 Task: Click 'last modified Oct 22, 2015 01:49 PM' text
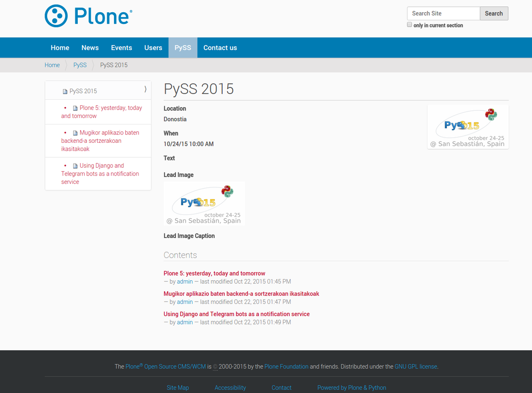coord(245,322)
